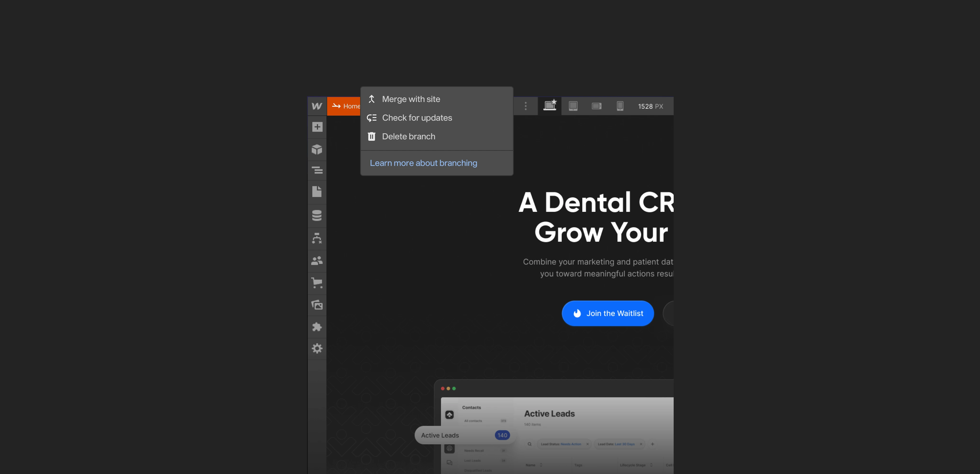980x474 pixels.
Task: Click Delete branch menu entry
Action: 409,136
